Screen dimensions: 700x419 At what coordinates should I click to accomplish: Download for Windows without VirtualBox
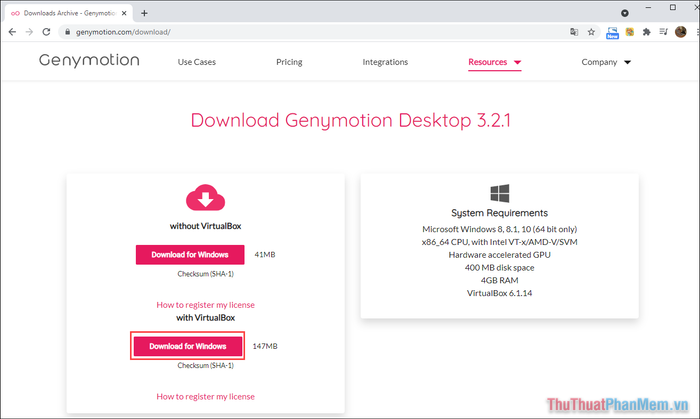click(190, 254)
